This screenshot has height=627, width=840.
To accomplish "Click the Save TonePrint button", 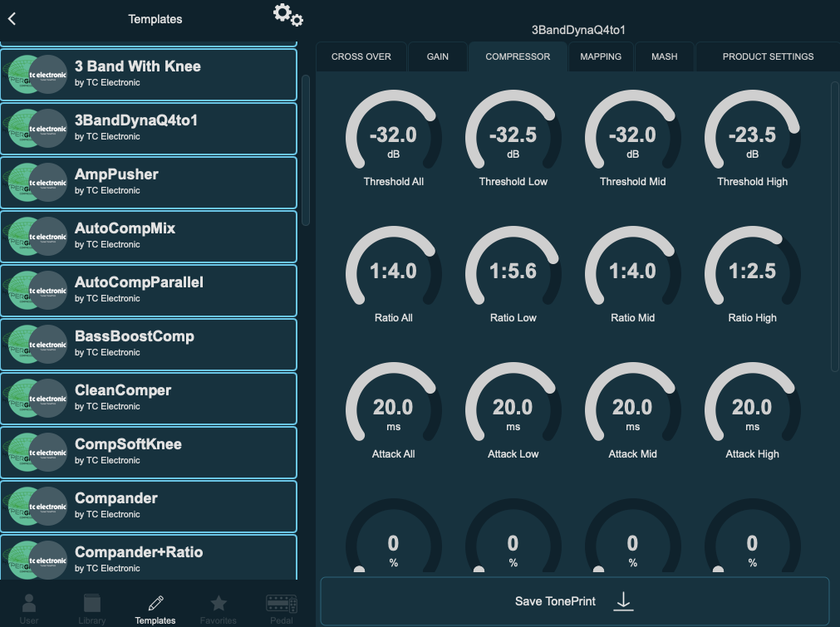I will [x=575, y=601].
